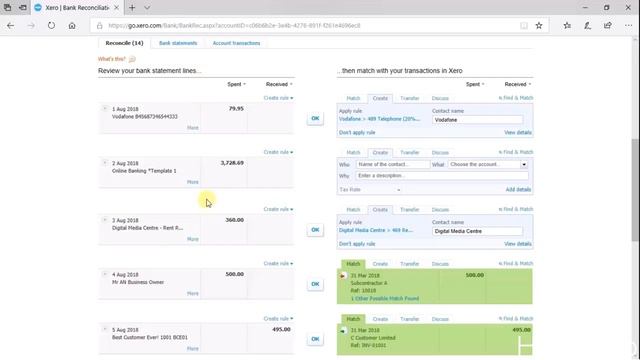
Task: Click OK for the Vodafone 79.95 line
Action: click(x=315, y=118)
